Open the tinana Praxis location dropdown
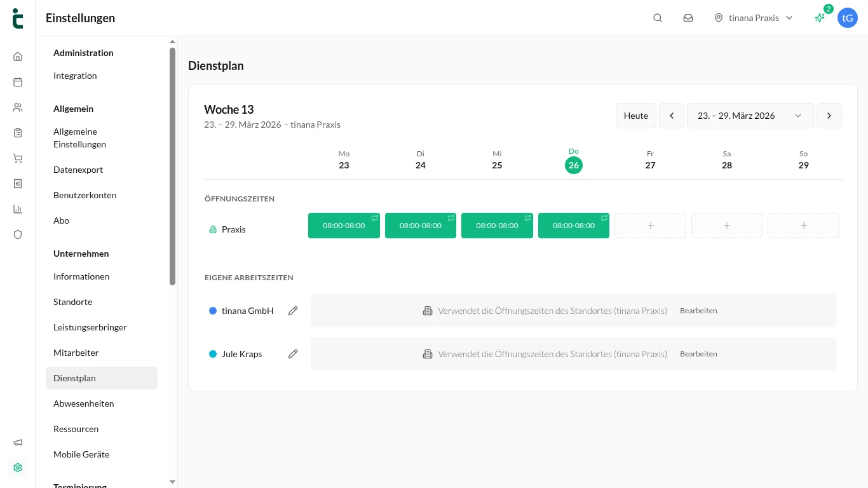The image size is (868, 488). 754,18
